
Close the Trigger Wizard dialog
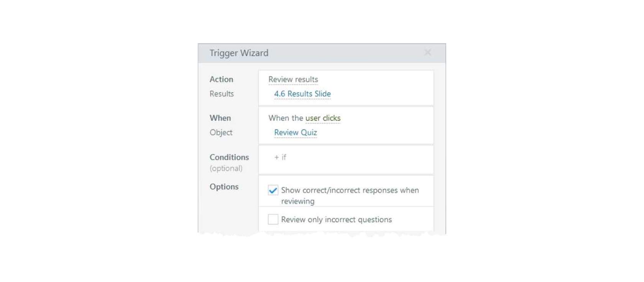click(428, 52)
